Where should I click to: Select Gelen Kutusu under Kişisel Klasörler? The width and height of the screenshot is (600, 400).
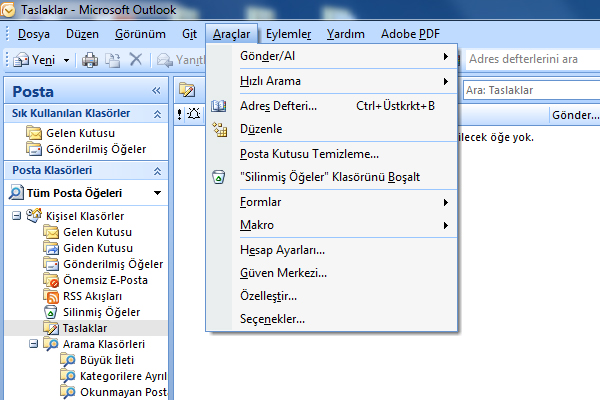coord(97,232)
